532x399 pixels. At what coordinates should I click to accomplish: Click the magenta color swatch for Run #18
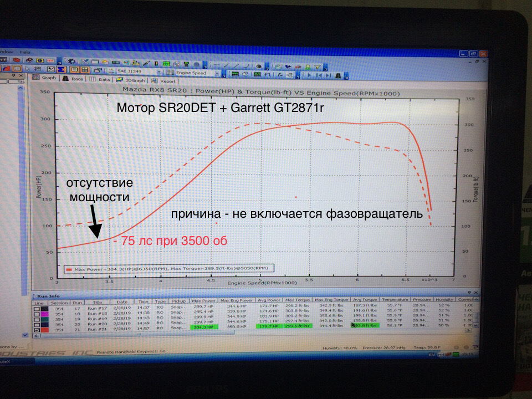(x=44, y=314)
